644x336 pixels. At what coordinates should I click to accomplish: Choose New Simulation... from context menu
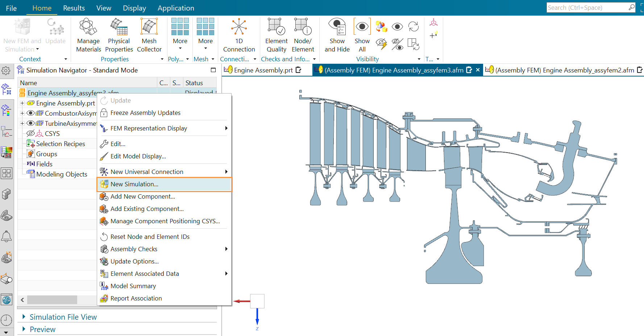click(134, 184)
